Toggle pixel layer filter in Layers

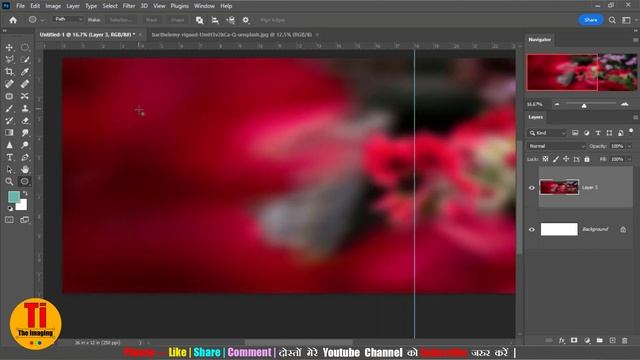[x=575, y=133]
